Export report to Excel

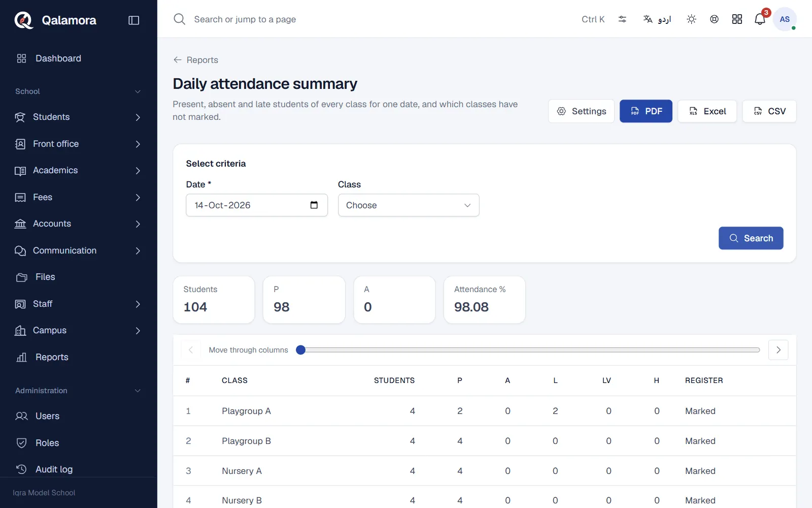(707, 111)
